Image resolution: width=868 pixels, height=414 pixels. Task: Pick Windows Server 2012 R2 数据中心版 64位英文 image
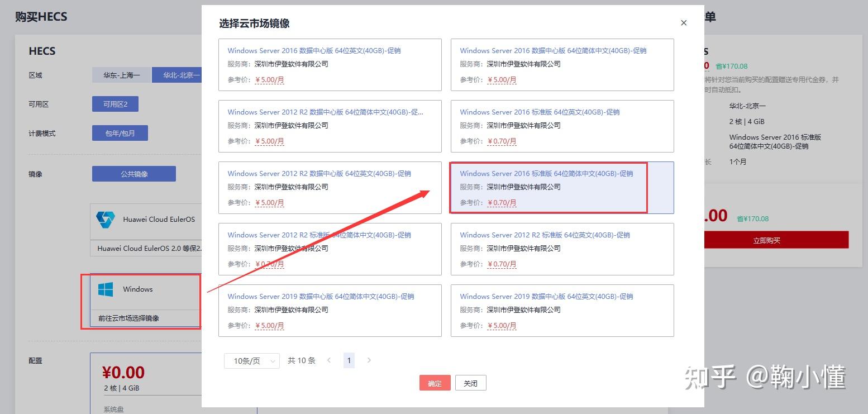tap(330, 188)
